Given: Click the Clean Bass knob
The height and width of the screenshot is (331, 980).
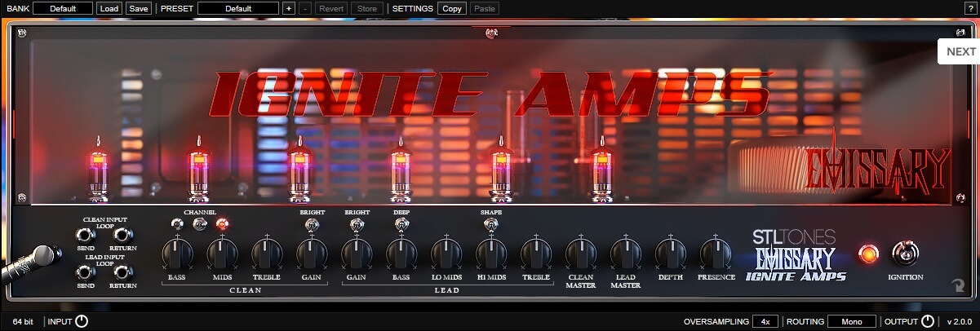Looking at the screenshot, I should [176, 253].
